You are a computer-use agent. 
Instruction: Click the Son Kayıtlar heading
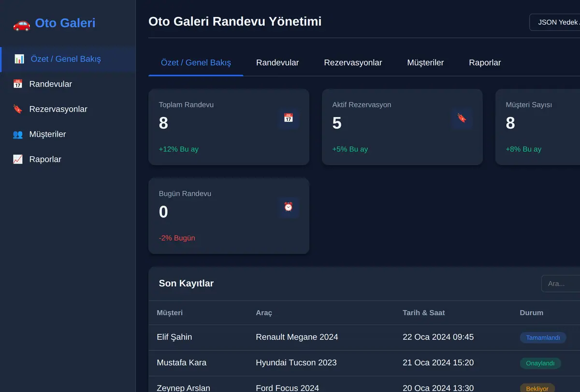[186, 284]
